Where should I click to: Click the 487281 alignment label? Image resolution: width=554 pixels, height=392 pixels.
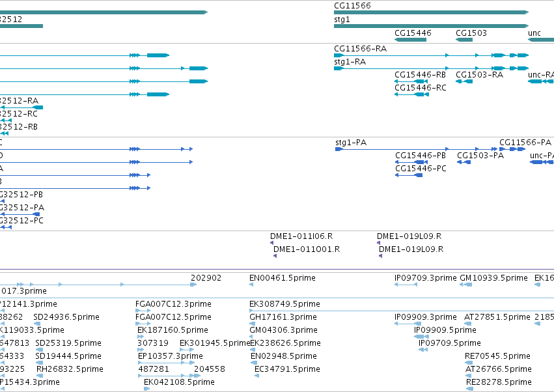[x=154, y=369]
